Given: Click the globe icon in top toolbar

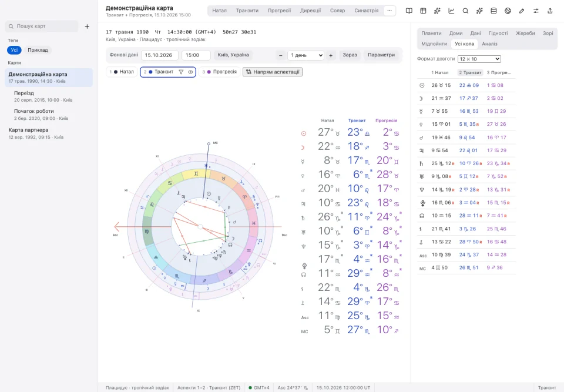Looking at the screenshot, I should (x=508, y=11).
